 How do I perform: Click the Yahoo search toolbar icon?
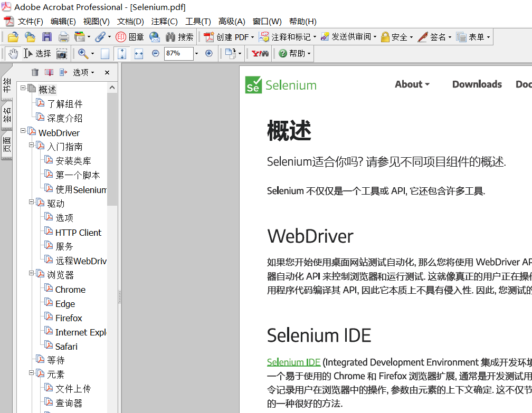pyautogui.click(x=260, y=54)
